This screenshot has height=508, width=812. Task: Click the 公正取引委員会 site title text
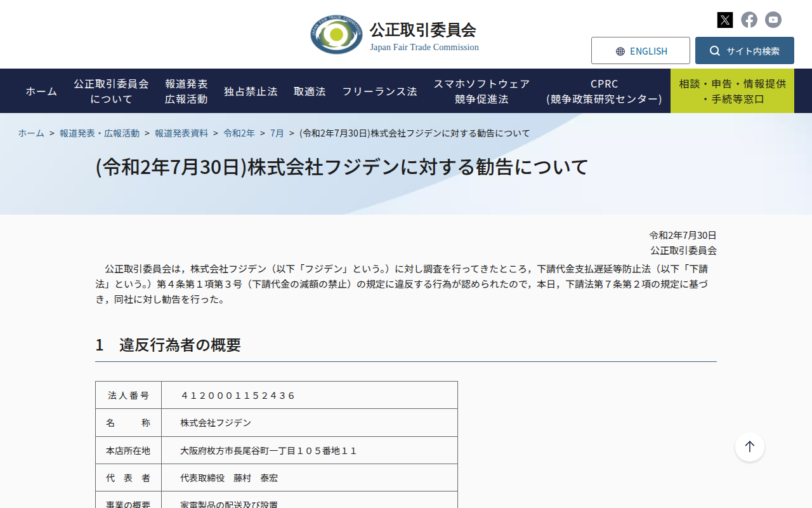[423, 30]
